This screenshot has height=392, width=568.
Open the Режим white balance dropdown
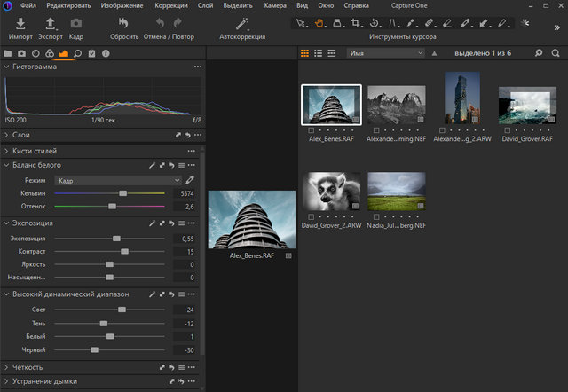pos(115,180)
